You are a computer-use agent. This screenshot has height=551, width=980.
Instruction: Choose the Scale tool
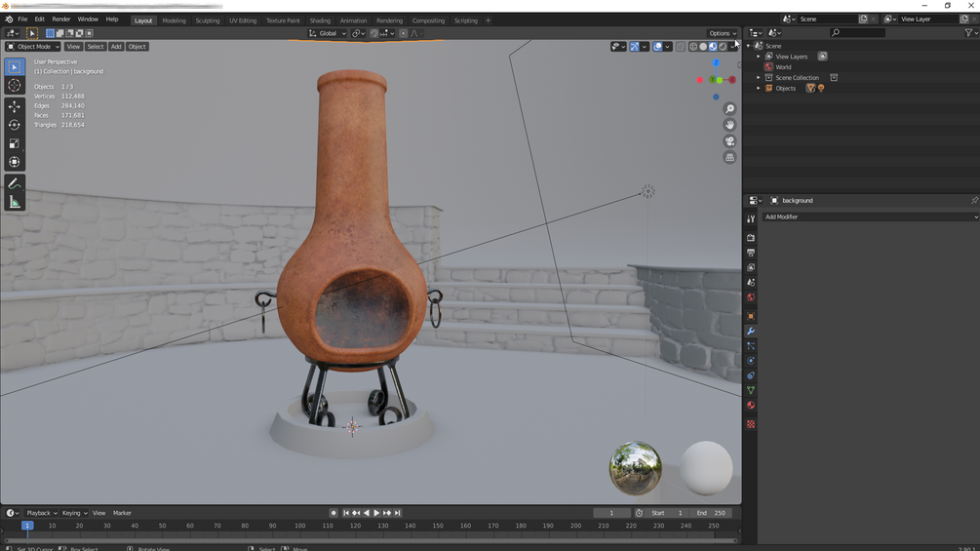15,143
